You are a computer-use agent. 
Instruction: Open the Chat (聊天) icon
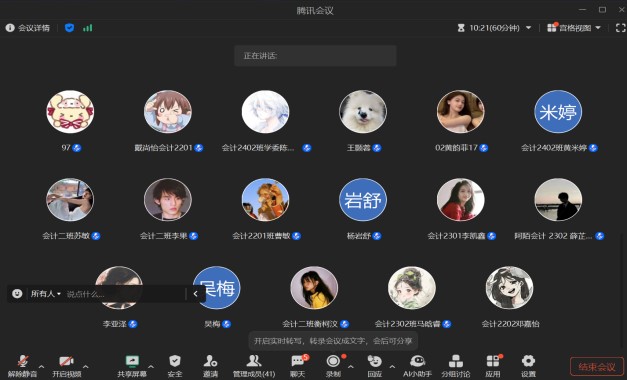[x=298, y=365]
